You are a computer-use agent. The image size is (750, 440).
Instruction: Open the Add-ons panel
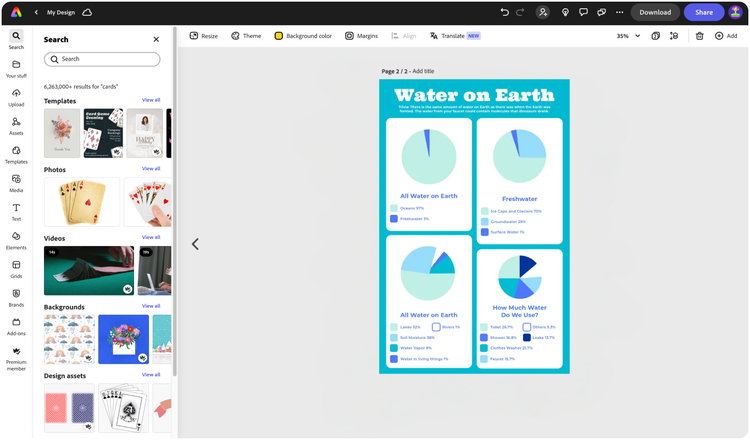[x=16, y=327]
